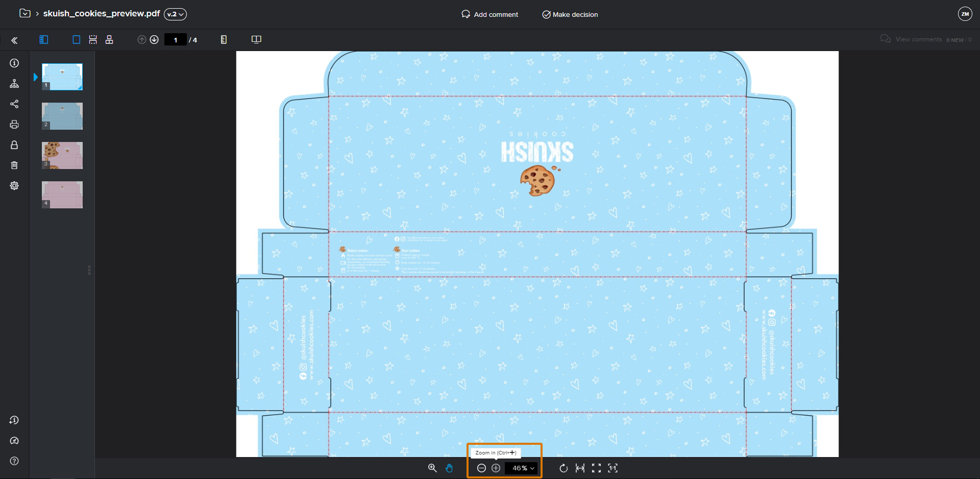Select the hand pan tool
Viewport: 980px width, 479px height.
point(449,468)
